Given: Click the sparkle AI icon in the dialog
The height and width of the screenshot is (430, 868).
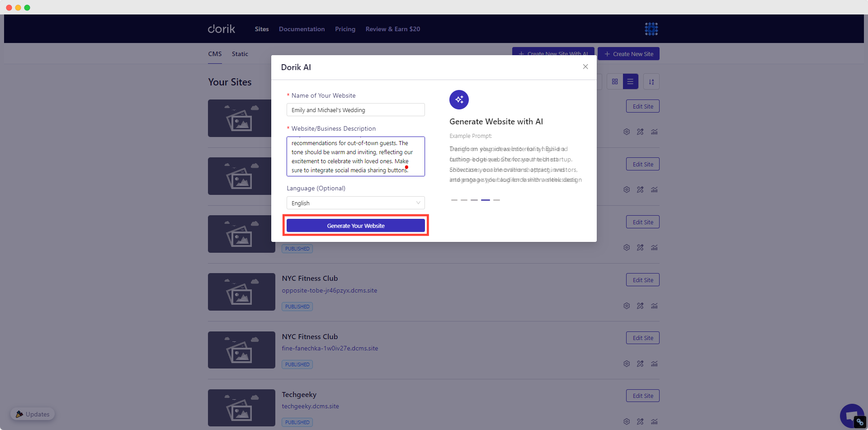Looking at the screenshot, I should pyautogui.click(x=459, y=99).
